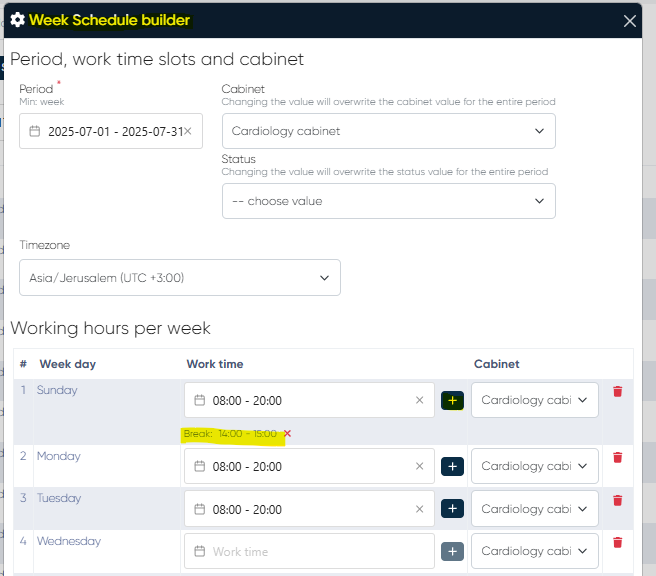Remove the Sunday break 14:00 - 15:00
Viewport: 656px width, 576px height.
click(x=287, y=434)
